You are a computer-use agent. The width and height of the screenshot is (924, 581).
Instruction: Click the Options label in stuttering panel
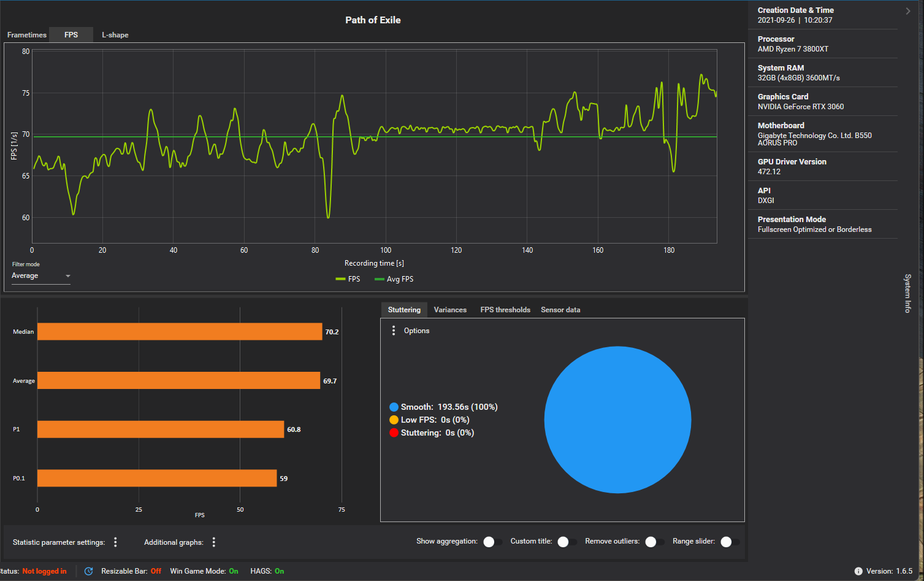tap(416, 331)
